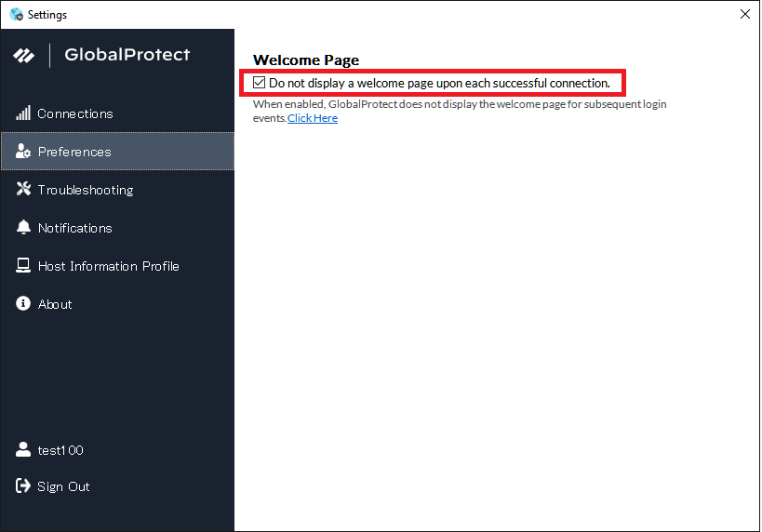The height and width of the screenshot is (532, 762).
Task: Click the Palo Alto logo icon
Action: coord(24,56)
